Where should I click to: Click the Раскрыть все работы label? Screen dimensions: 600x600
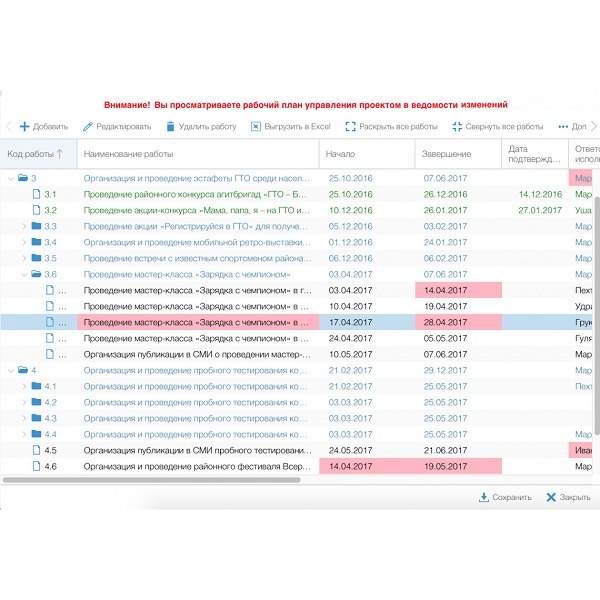point(398,127)
